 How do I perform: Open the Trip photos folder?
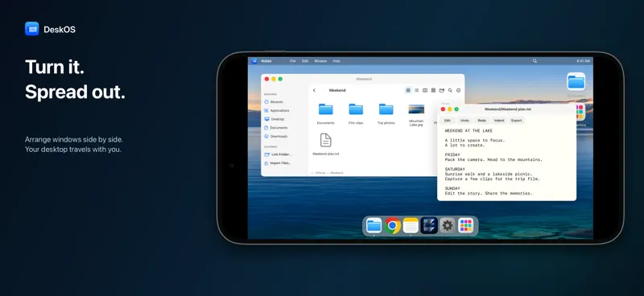386,109
